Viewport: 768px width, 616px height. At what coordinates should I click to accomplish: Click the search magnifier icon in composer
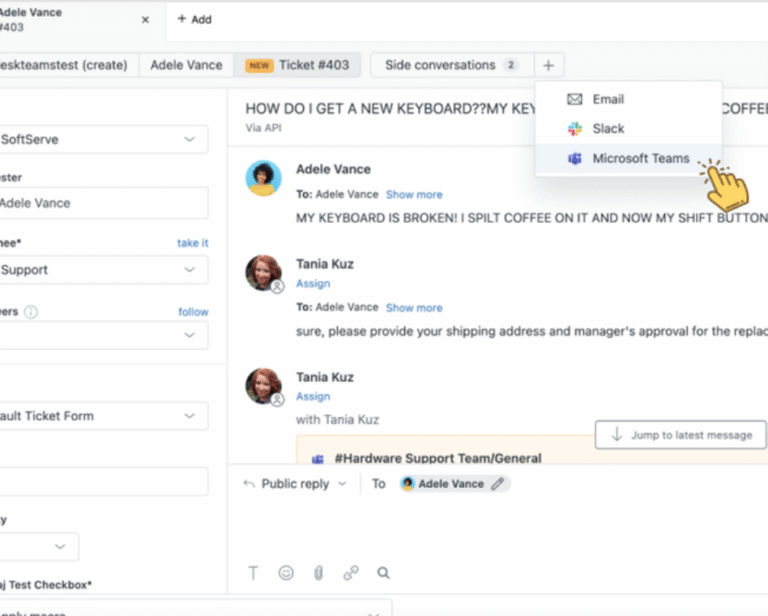(384, 573)
